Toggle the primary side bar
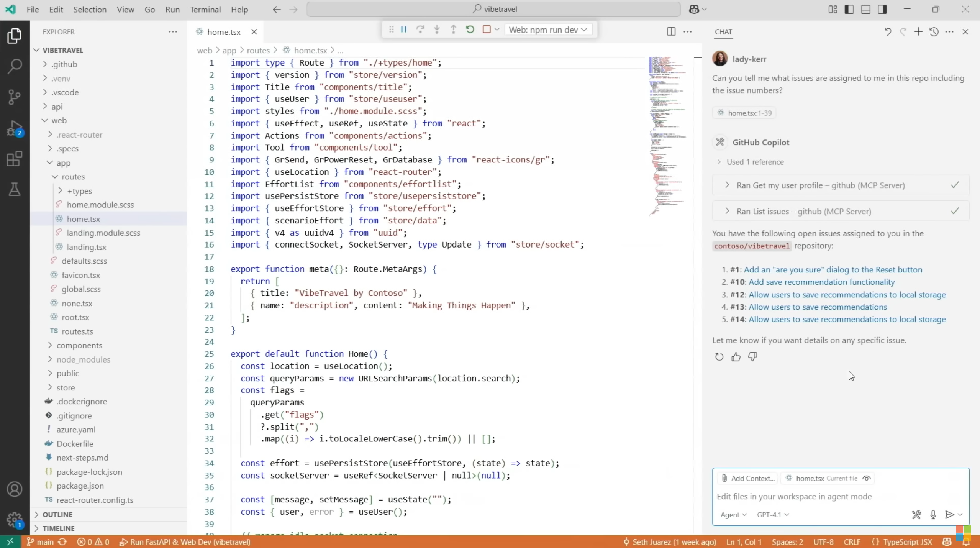 [x=849, y=9]
